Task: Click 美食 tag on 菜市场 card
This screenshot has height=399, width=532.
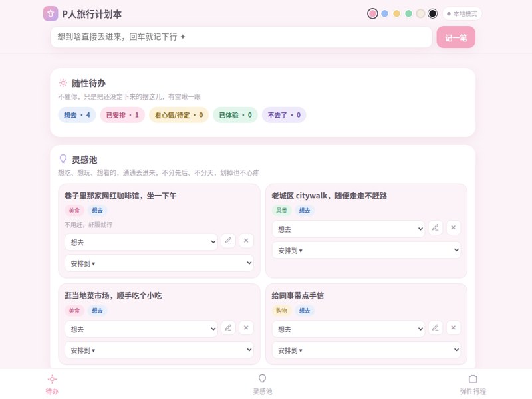Action: 74,311
